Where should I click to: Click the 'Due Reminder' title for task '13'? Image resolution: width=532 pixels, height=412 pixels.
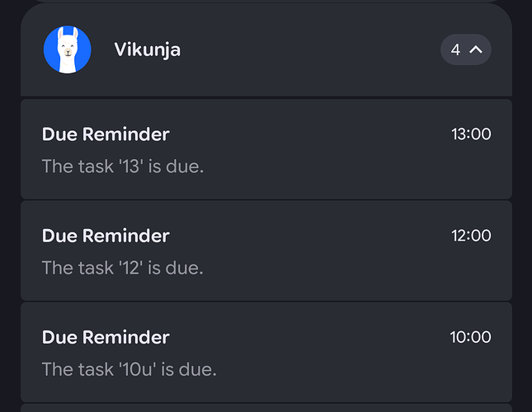(x=106, y=134)
